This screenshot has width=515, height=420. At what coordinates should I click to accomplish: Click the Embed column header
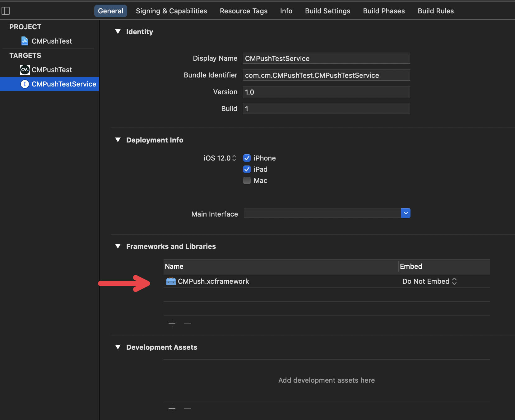click(444, 266)
